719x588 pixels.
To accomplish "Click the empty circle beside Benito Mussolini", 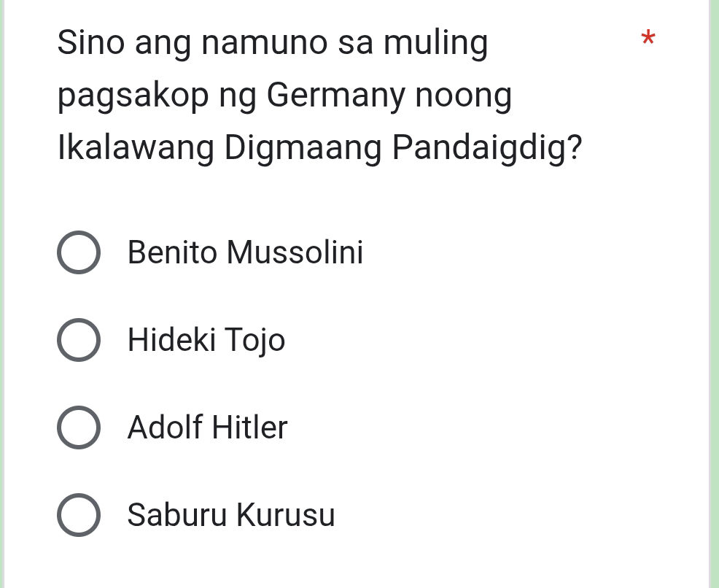I will [79, 252].
